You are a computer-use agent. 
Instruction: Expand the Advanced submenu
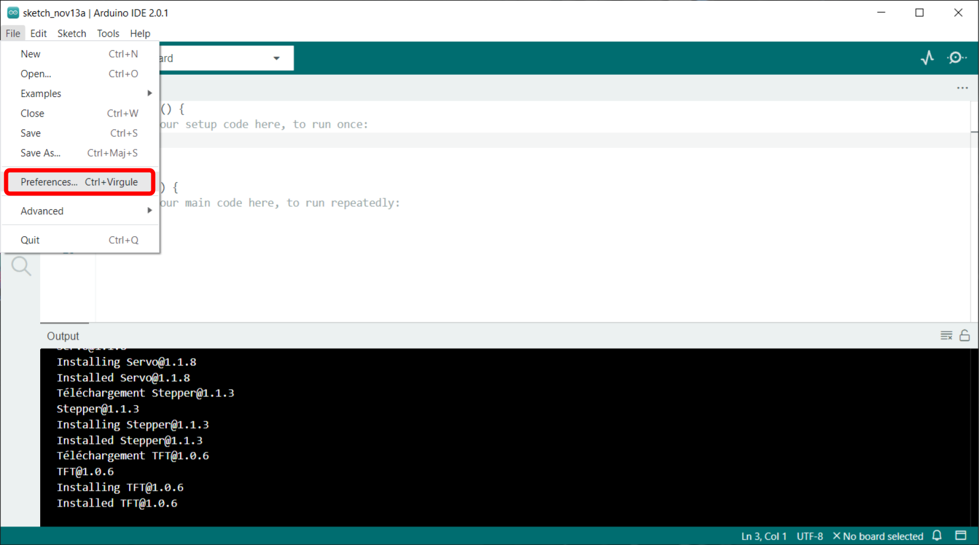42,211
